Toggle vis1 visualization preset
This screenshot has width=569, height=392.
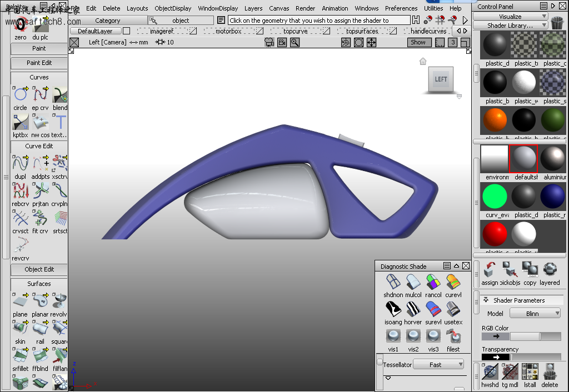click(x=393, y=336)
